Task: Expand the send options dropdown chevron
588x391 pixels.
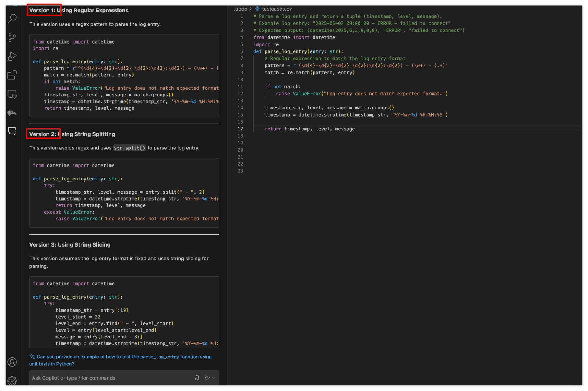Action: (x=214, y=378)
